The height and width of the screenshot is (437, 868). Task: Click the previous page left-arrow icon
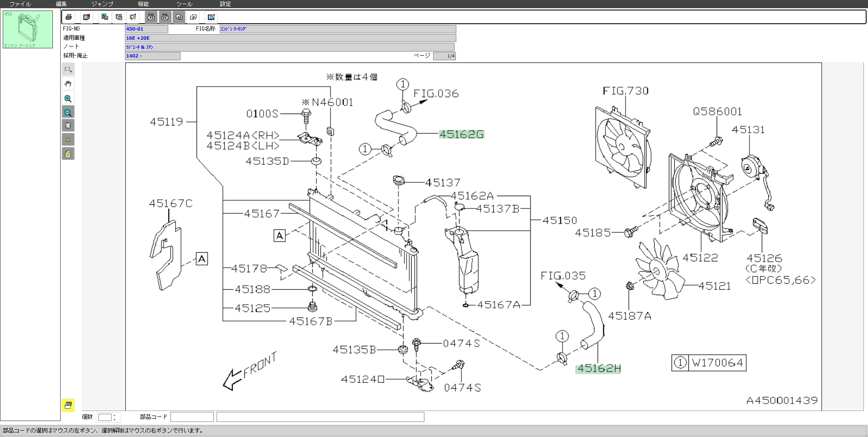pyautogui.click(x=179, y=17)
